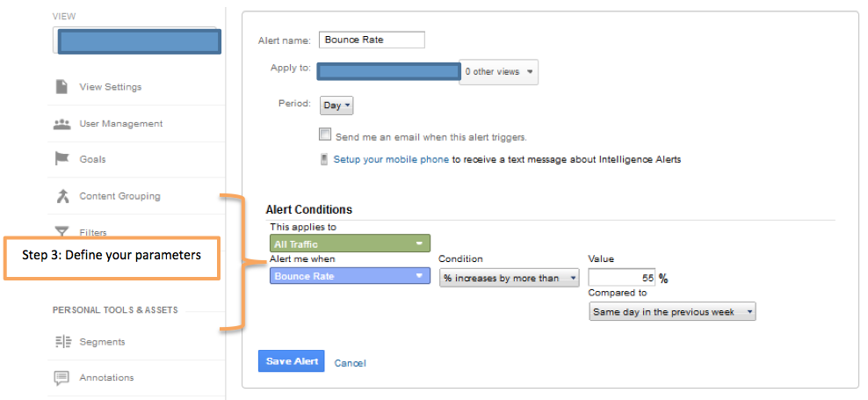Viewport: 868px width, 400px height.
Task: Open the All Traffic dropdown
Action: [x=351, y=244]
